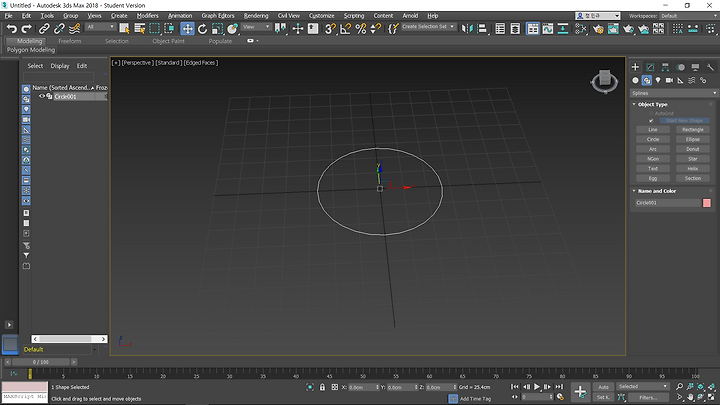Switch to the Modify panel tab
This screenshot has width=720, height=405.
[650, 67]
